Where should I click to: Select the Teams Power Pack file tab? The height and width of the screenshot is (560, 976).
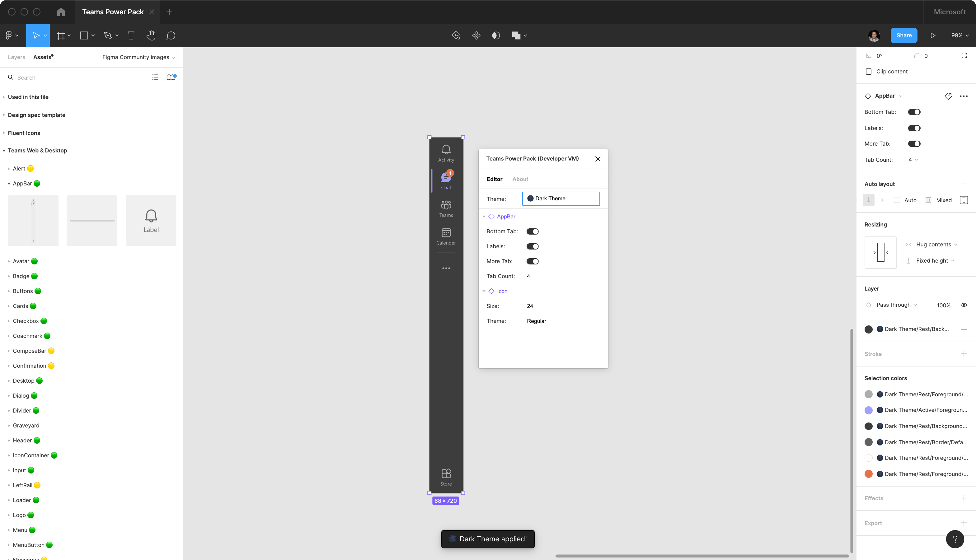point(113,12)
